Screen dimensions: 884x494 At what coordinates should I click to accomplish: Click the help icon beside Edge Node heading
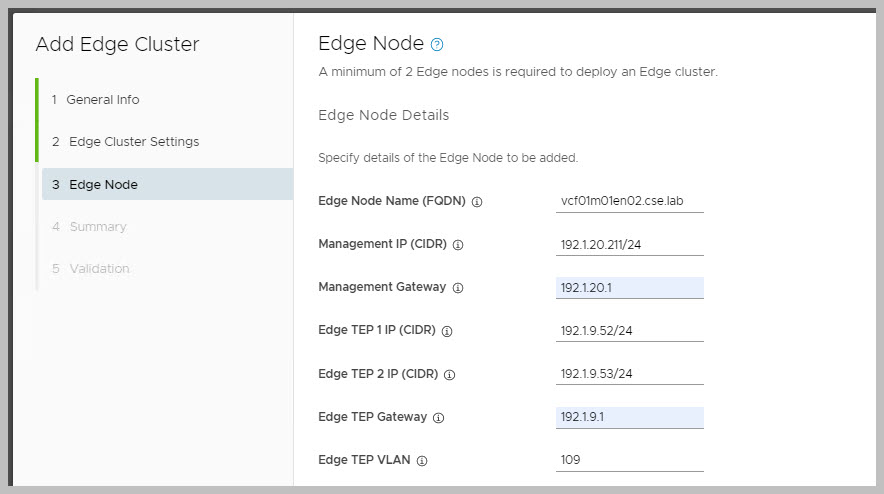tap(436, 45)
